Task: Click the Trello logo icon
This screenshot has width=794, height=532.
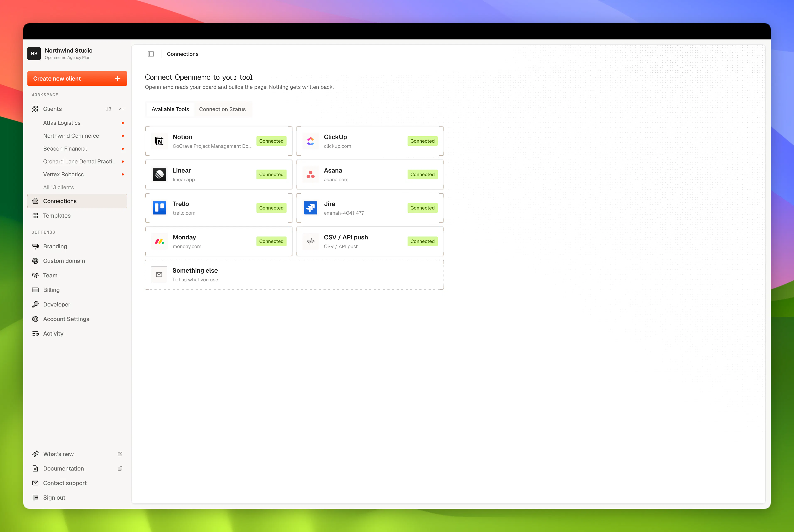Action: tap(159, 208)
